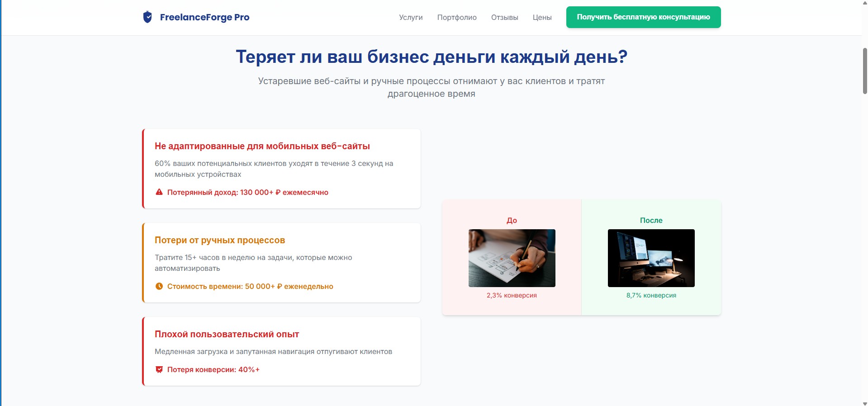
Task: Click description starting 60% ваших потенциальных клиентов
Action: pyautogui.click(x=274, y=169)
